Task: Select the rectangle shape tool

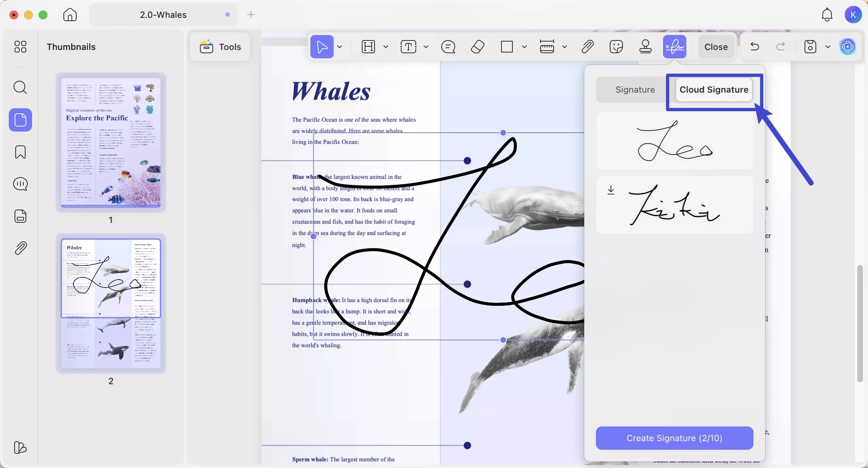Action: [507, 47]
